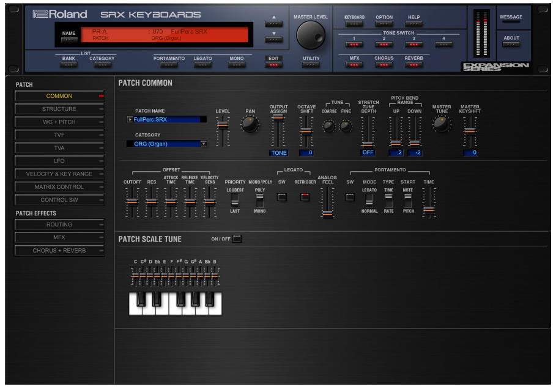Screen dimensions: 556x392
Task: Open Velocity & Key Range section
Action: point(59,174)
